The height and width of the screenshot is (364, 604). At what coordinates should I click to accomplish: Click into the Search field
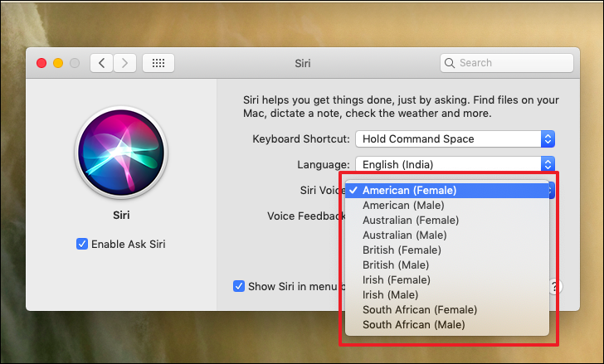coord(507,63)
